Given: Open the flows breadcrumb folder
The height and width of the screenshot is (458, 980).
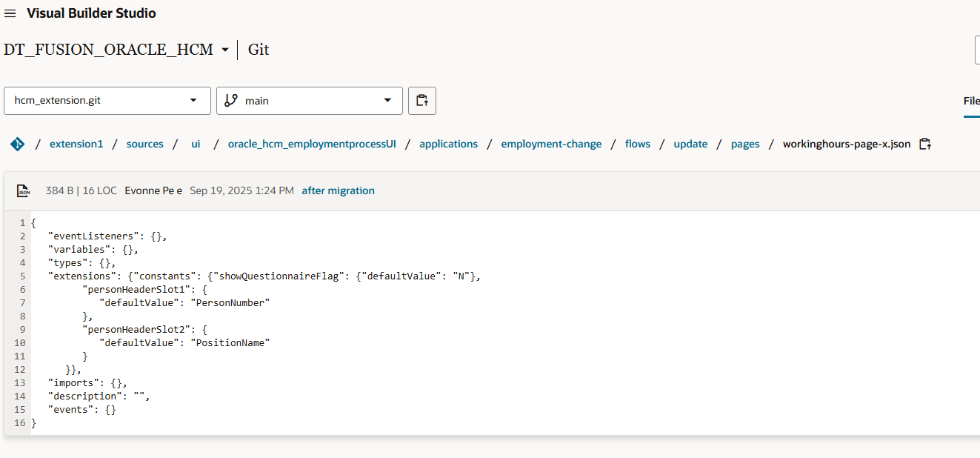Looking at the screenshot, I should coord(637,144).
